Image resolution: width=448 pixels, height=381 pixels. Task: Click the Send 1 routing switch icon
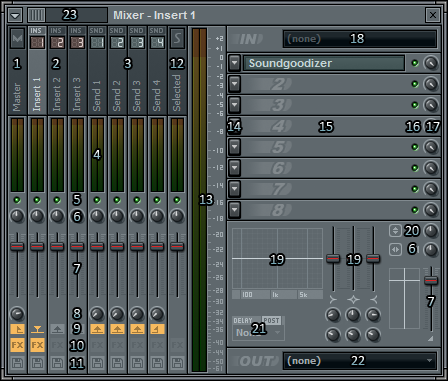point(97,329)
